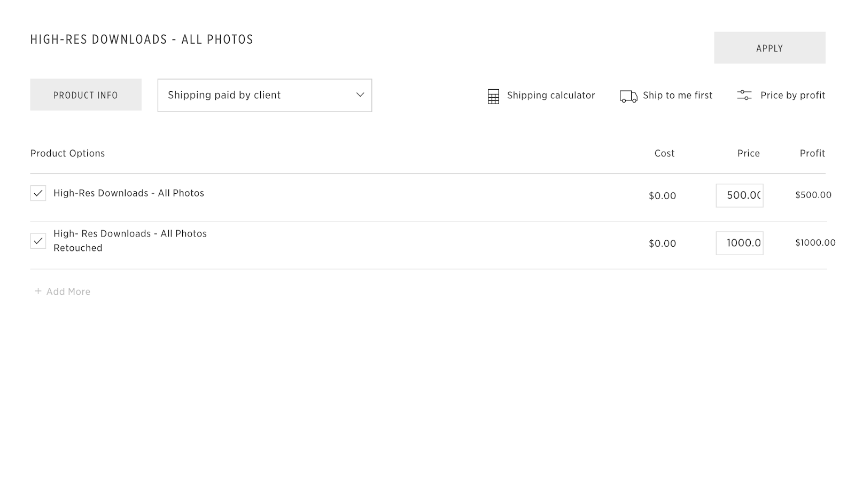The image size is (855, 504).
Task: Click the Price by profit sliders icon
Action: [x=744, y=95]
